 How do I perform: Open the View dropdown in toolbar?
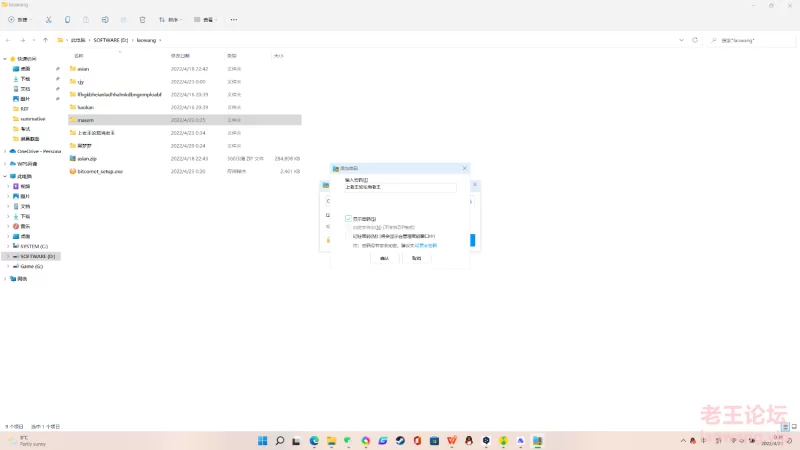(207, 19)
